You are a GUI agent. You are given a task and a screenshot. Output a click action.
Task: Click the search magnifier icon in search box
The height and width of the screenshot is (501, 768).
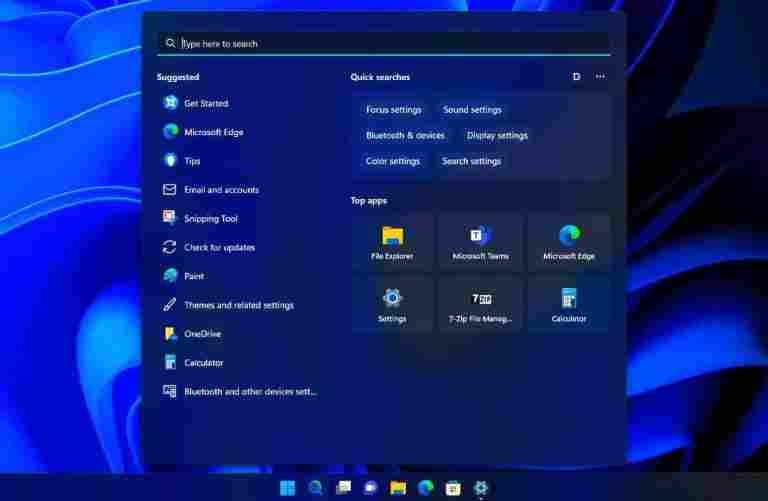(170, 43)
